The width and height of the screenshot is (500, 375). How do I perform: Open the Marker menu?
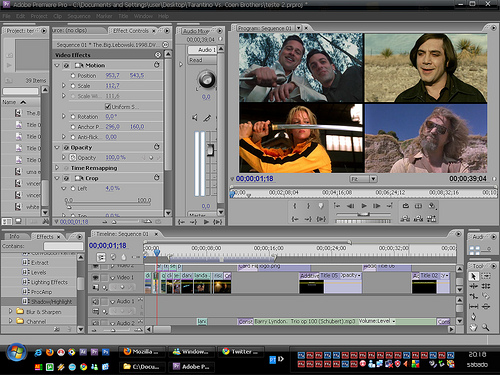click(x=104, y=16)
